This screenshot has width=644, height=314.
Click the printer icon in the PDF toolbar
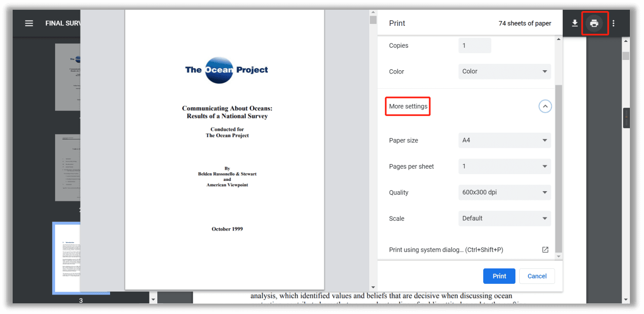pos(594,23)
